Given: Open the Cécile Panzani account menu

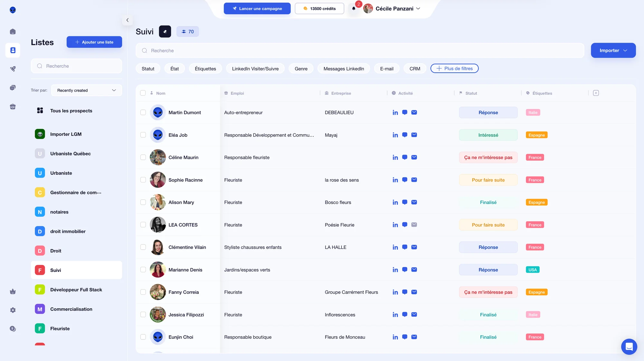Looking at the screenshot, I should (x=392, y=9).
